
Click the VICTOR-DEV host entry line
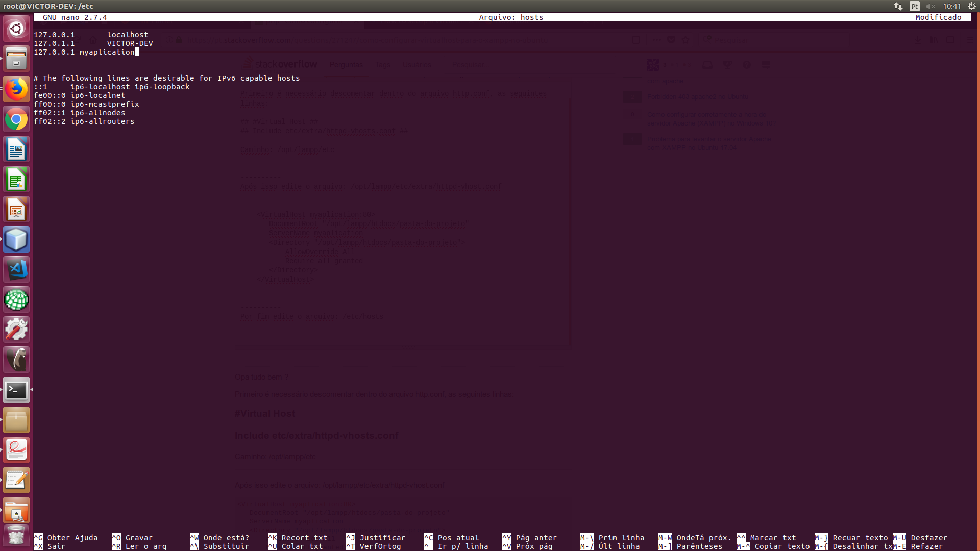(x=93, y=43)
